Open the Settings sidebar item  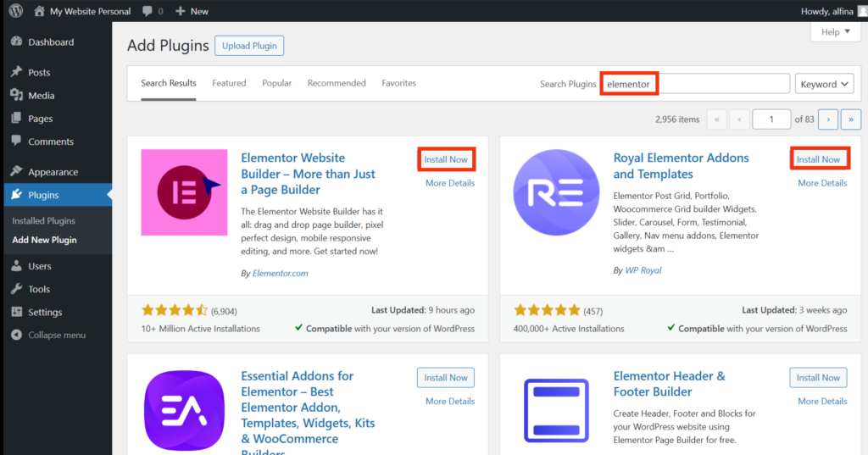44,312
